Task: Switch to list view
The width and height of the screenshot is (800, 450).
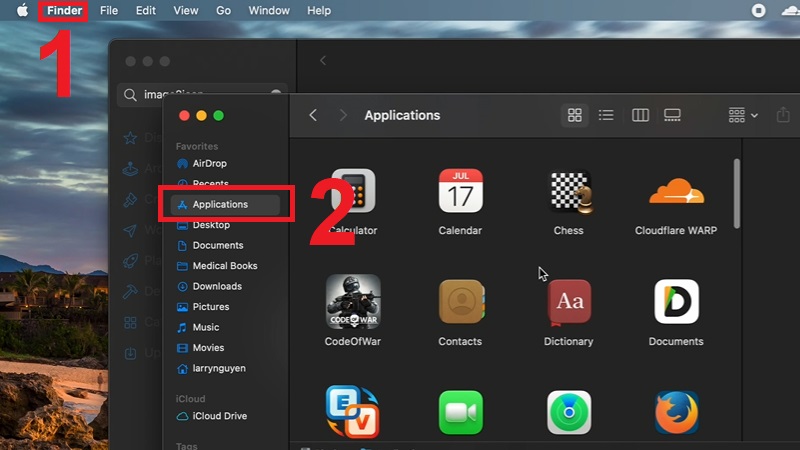Action: pyautogui.click(x=606, y=115)
